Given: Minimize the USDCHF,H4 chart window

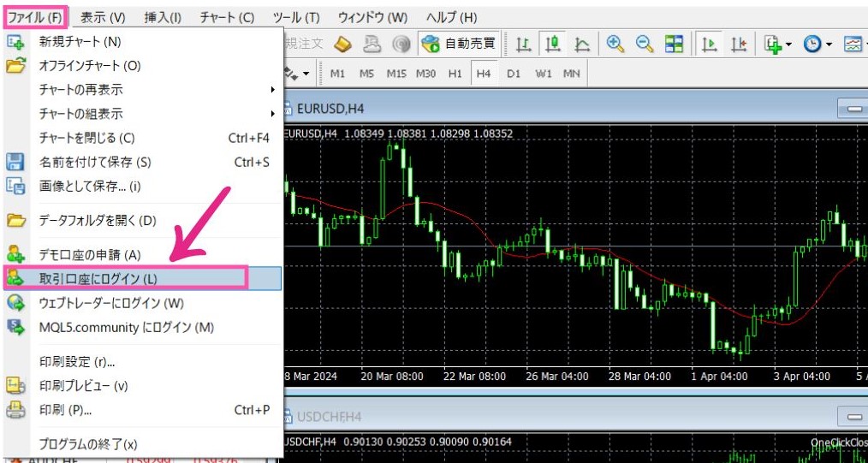Looking at the screenshot, I should coord(853,416).
